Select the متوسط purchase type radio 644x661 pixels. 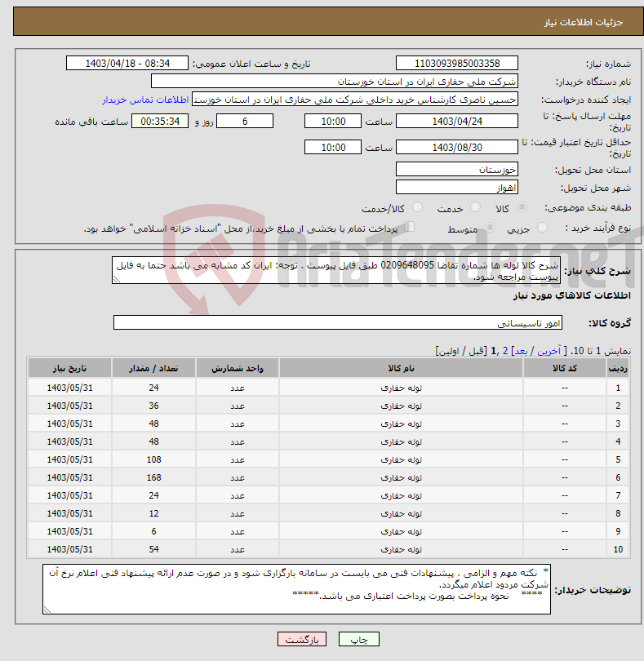(x=490, y=228)
